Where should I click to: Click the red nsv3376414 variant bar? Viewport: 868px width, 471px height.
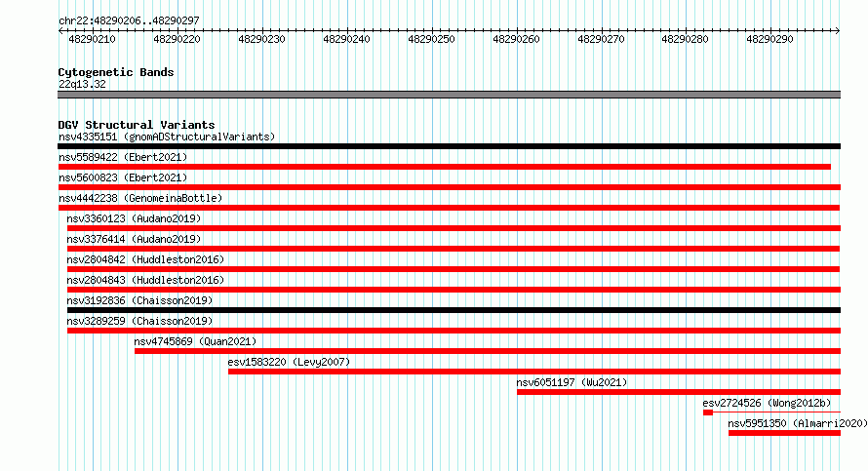pos(454,249)
